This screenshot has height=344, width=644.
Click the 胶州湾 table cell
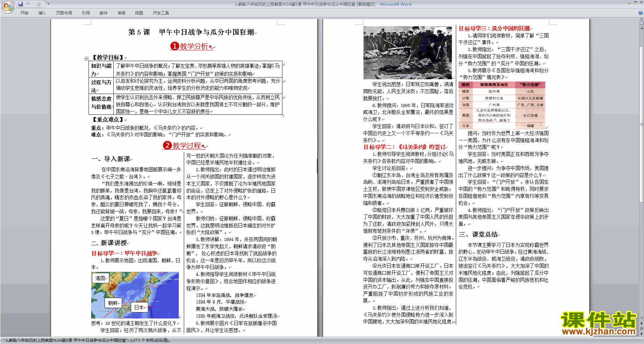494,91
